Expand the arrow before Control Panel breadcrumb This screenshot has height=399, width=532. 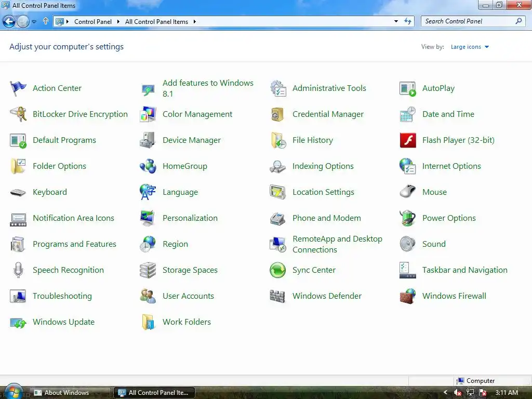pos(68,22)
